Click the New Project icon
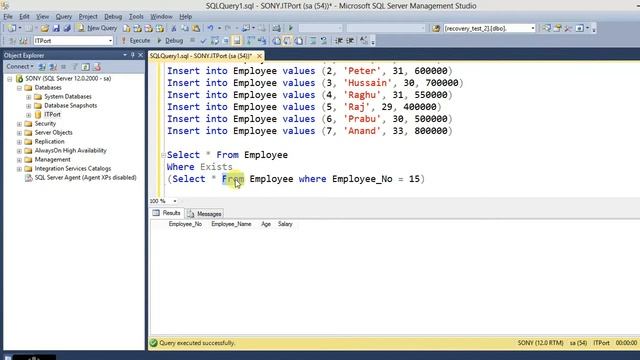Viewport: 640px width, 360px height. [11, 28]
